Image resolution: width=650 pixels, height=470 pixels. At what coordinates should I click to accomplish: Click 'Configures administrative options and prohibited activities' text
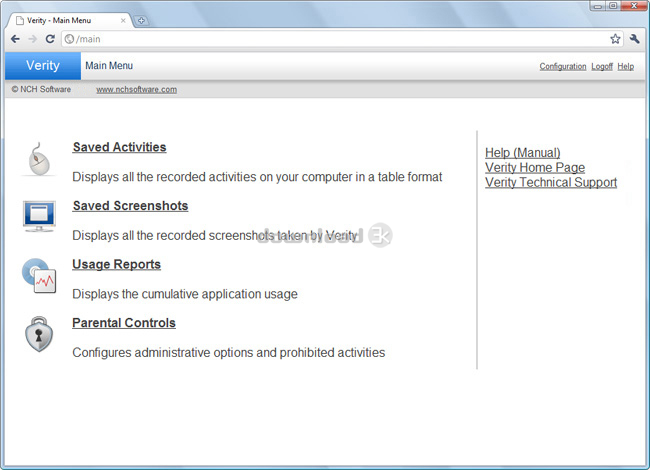coord(228,353)
